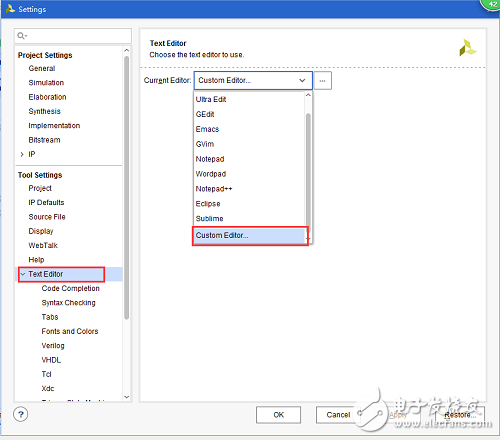Open the Current Editor combo box
Screen dimensions: 500x440
[253, 80]
